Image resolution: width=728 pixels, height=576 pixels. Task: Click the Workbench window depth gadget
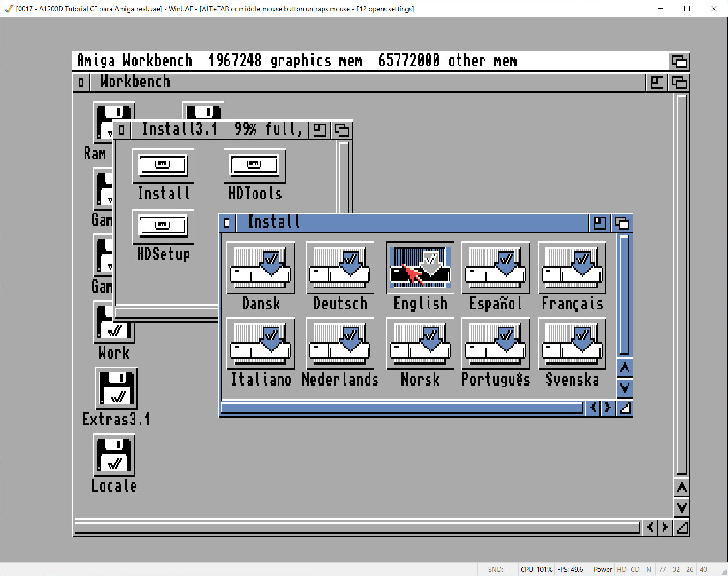679,82
